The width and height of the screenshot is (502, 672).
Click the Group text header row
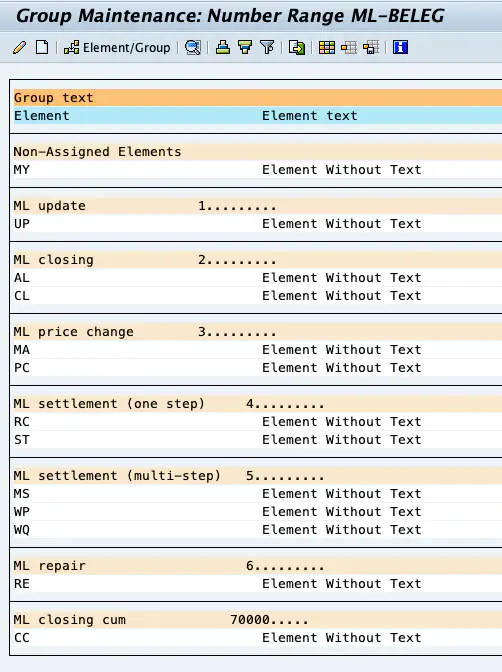257,98
